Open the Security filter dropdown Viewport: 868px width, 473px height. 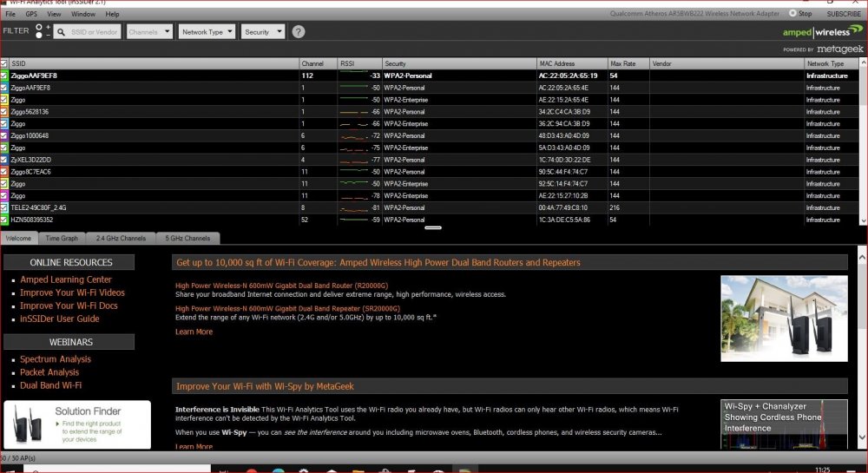tap(262, 32)
